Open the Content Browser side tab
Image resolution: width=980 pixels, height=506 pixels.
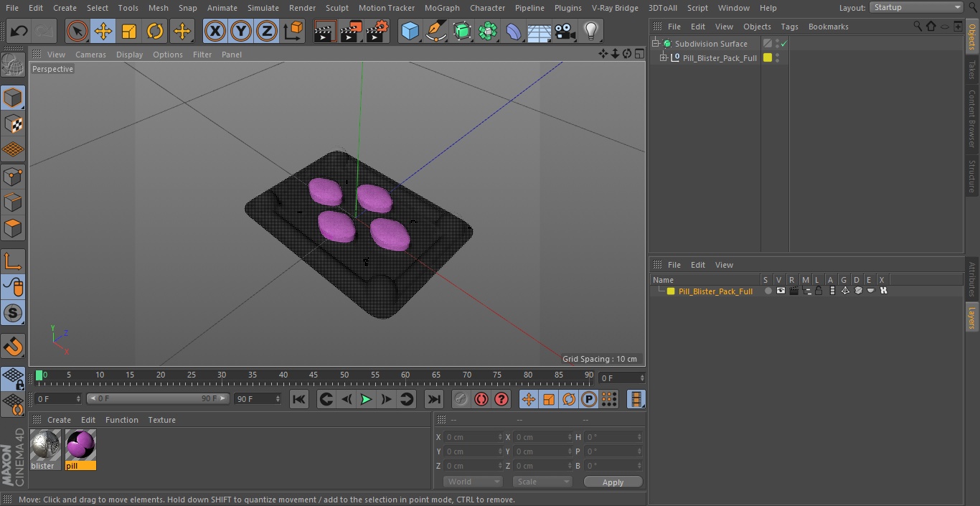click(x=972, y=118)
